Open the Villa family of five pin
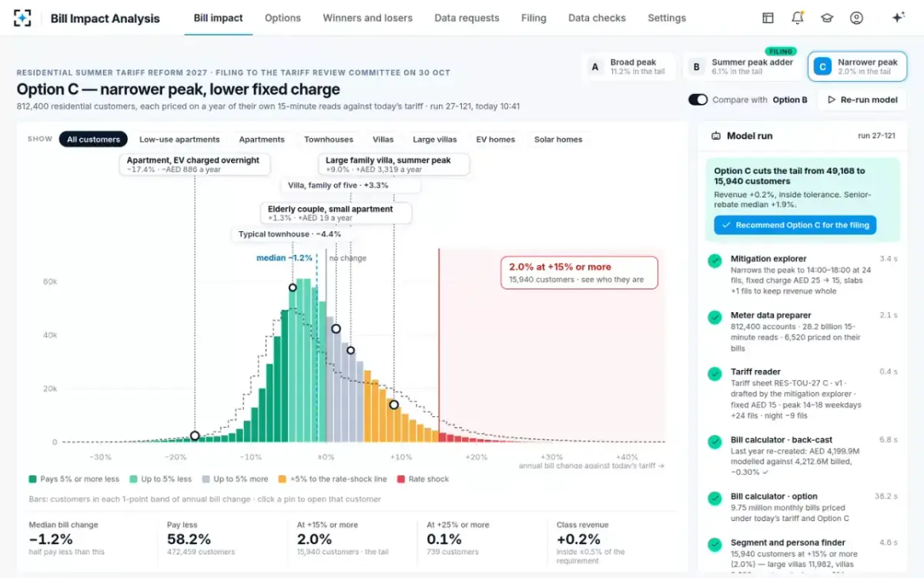 click(x=350, y=350)
